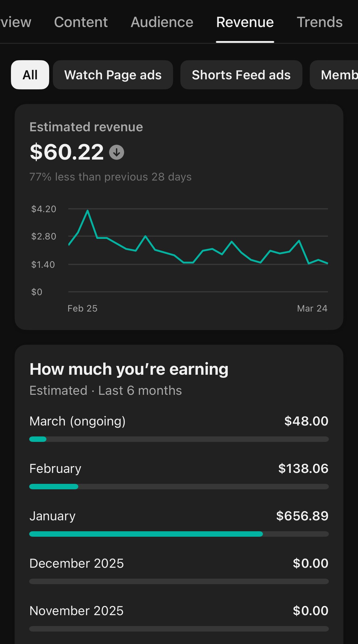
Task: Click the revenue decrease arrow icon
Action: pos(117,152)
